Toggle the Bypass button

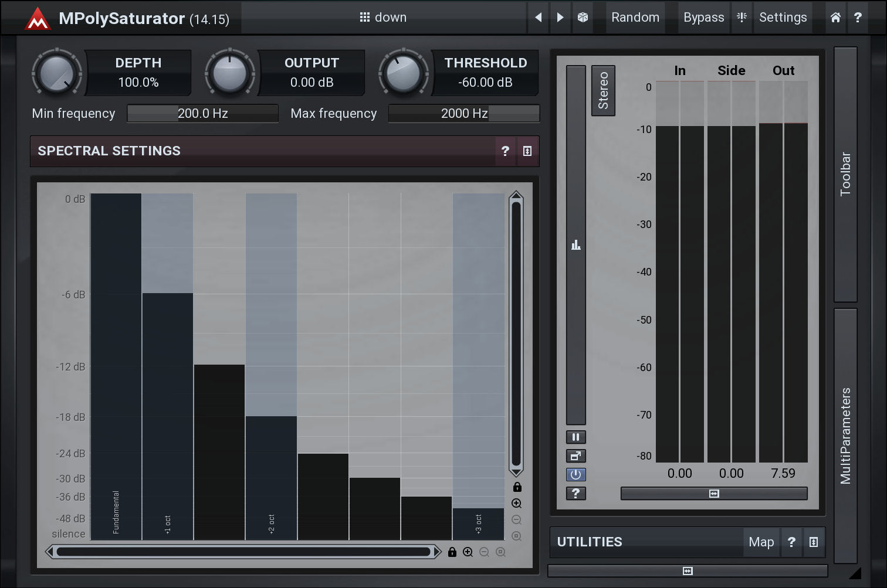pyautogui.click(x=703, y=18)
